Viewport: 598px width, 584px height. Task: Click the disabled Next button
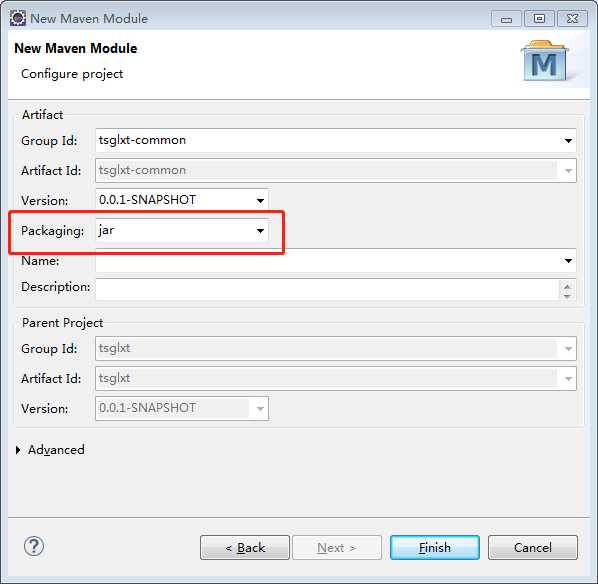click(x=337, y=547)
